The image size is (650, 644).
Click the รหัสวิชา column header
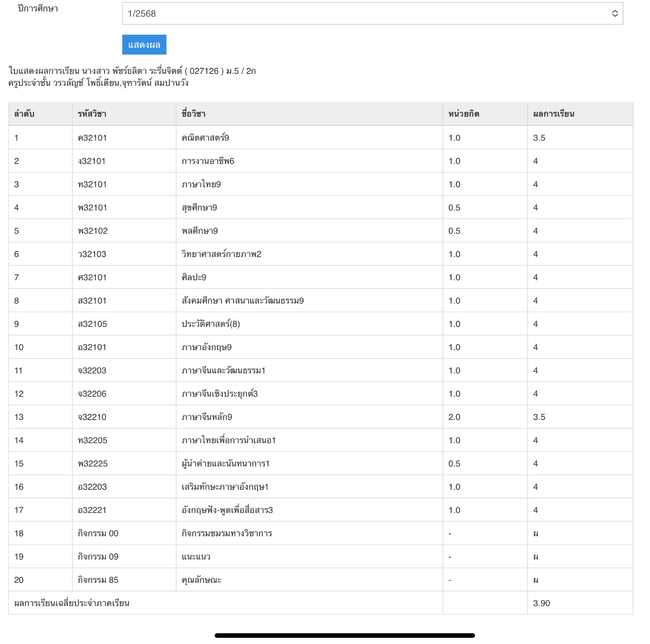pos(92,114)
